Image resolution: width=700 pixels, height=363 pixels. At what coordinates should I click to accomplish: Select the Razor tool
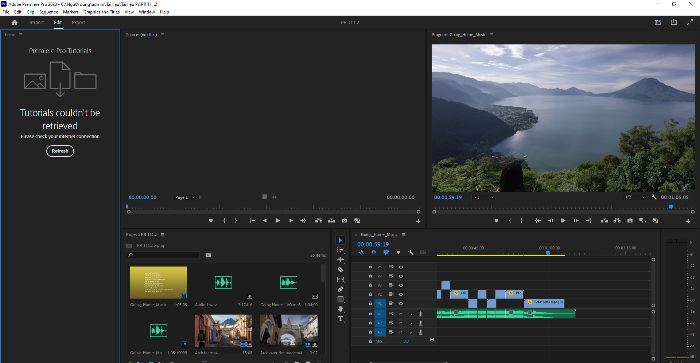(340, 270)
